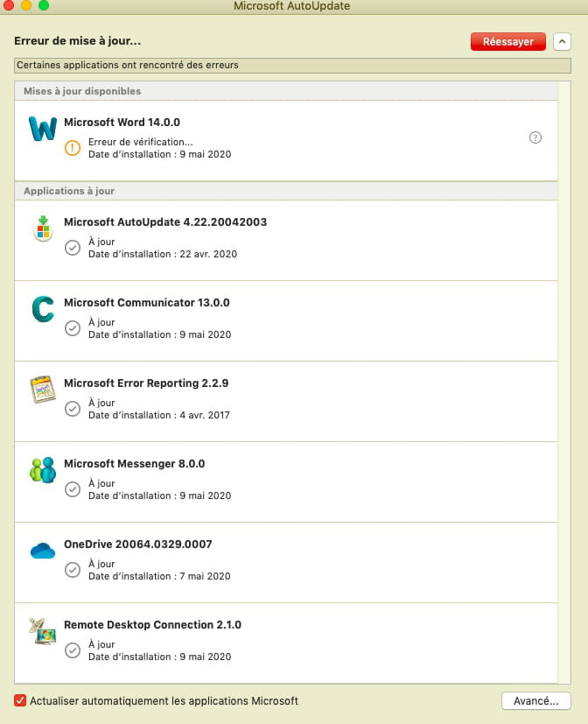Click the check mark under Microsoft Messenger
This screenshot has width=588, height=724.
[73, 489]
